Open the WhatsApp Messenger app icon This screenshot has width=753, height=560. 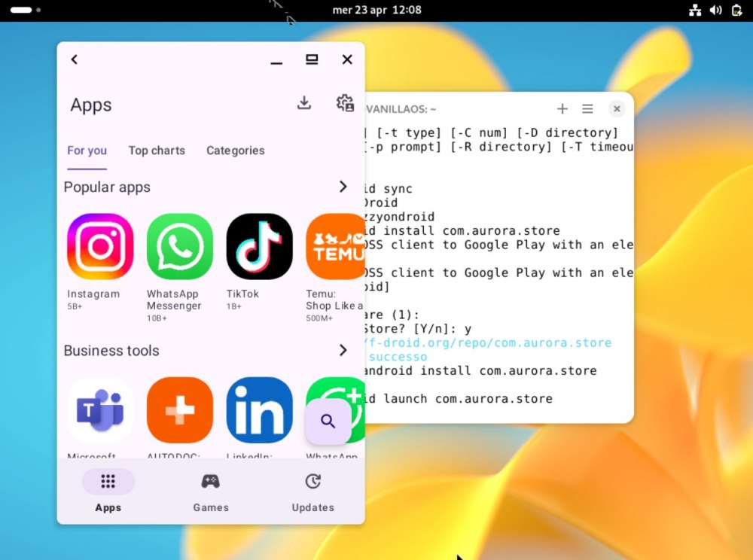(180, 246)
